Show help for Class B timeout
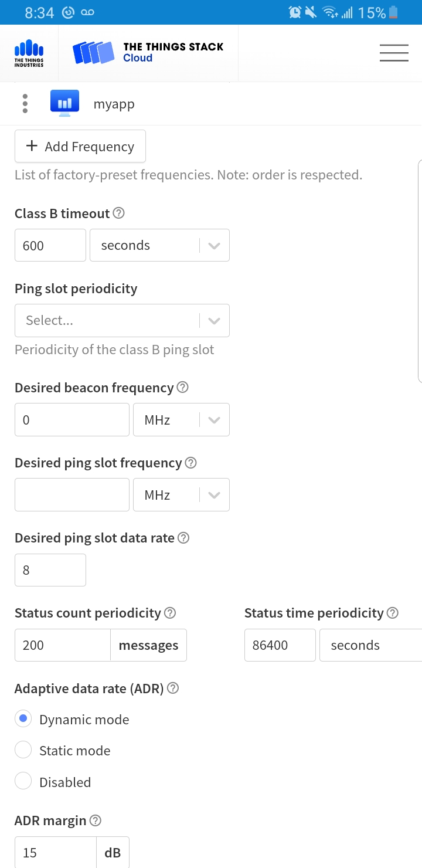 pyautogui.click(x=118, y=213)
